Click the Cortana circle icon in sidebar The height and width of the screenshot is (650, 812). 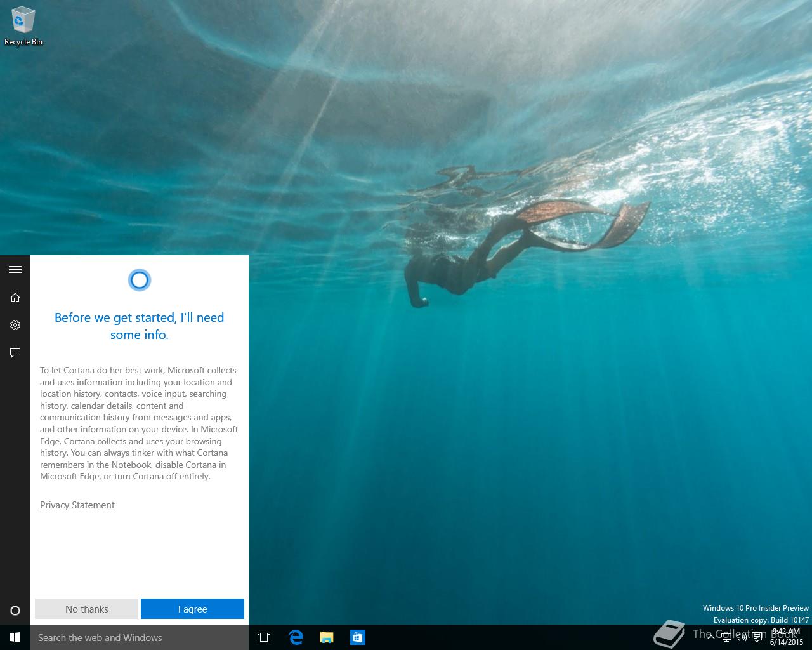tap(15, 611)
